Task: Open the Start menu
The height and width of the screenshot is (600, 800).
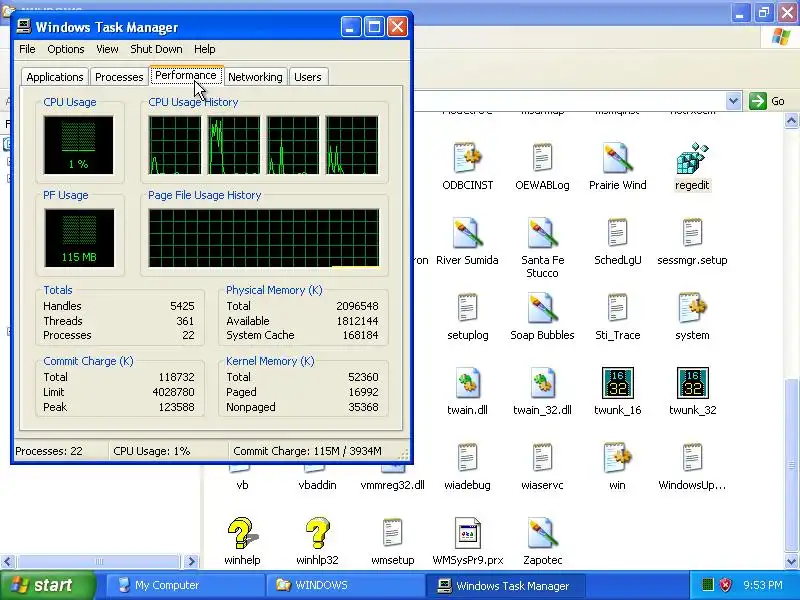Action: click(47, 585)
